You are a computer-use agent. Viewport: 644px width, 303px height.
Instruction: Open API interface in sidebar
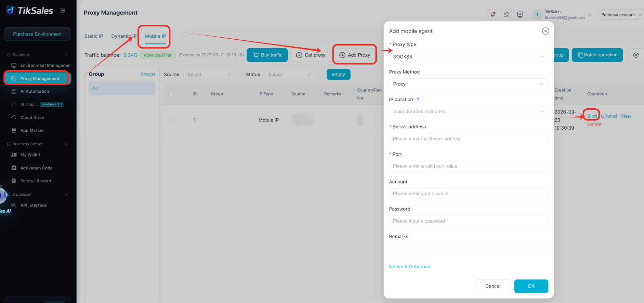pos(34,205)
